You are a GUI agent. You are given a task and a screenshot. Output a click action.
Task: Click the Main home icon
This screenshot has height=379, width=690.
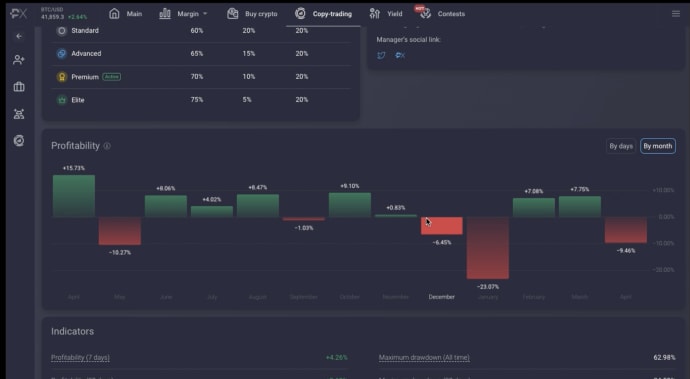point(114,14)
